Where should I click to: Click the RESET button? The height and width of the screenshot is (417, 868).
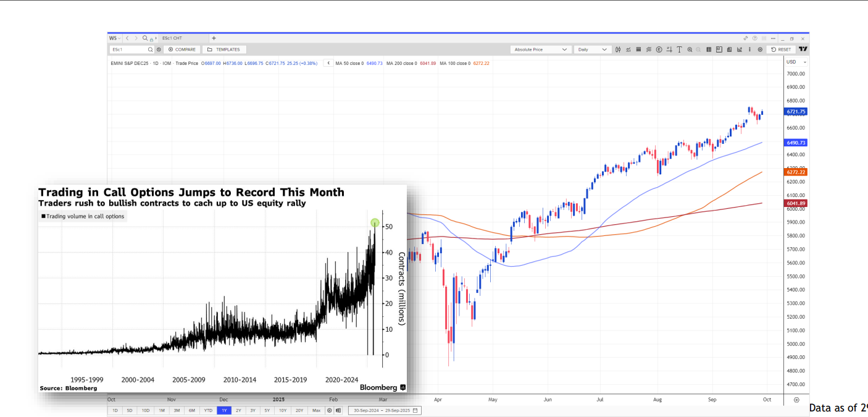click(x=781, y=49)
